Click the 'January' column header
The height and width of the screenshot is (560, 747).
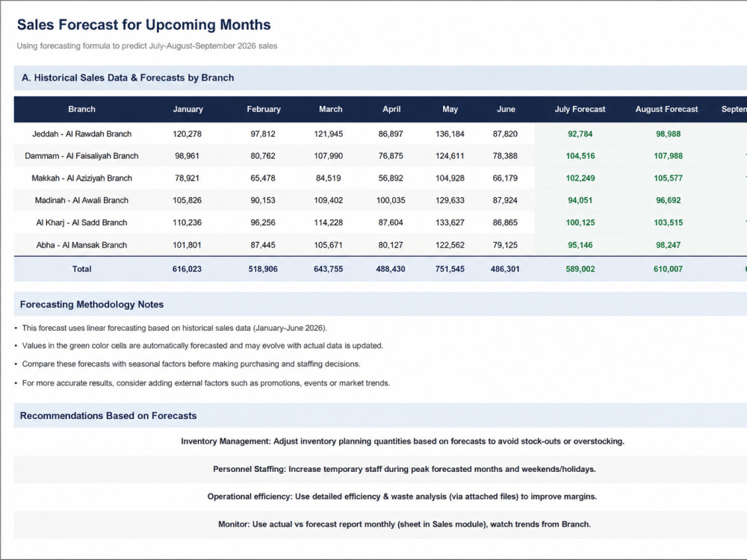[187, 109]
